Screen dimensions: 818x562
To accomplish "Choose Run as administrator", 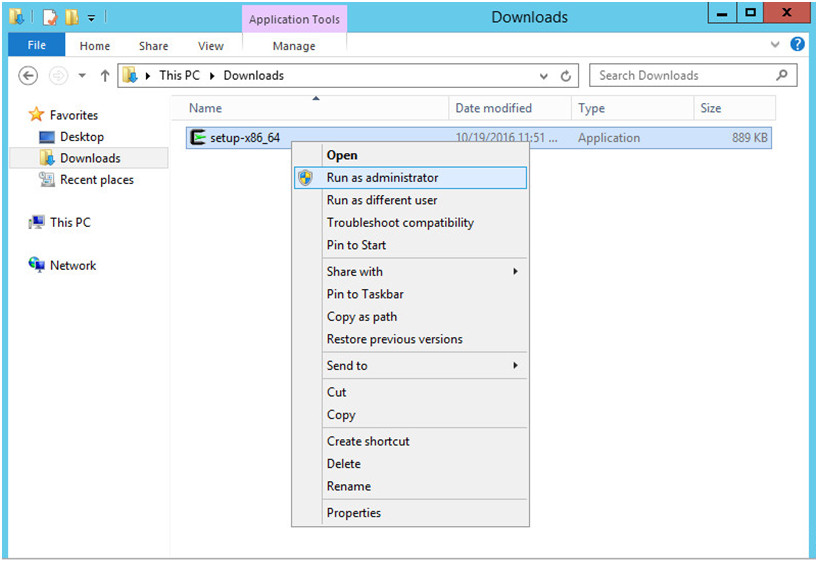I will click(x=411, y=178).
